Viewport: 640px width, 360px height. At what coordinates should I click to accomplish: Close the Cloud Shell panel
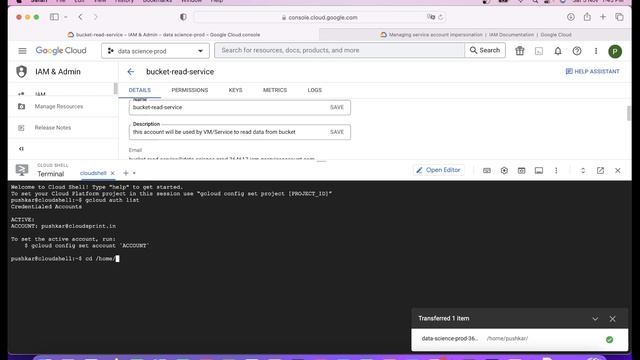pos(618,171)
